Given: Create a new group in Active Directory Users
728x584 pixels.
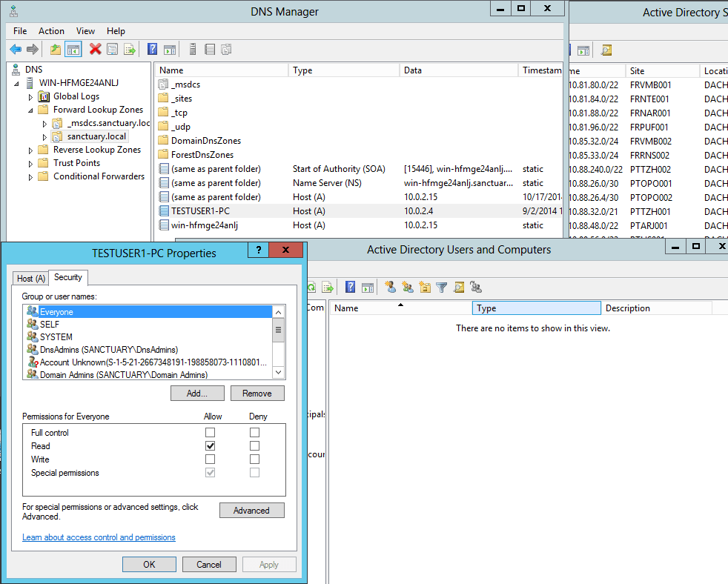Looking at the screenshot, I should coord(408,287).
